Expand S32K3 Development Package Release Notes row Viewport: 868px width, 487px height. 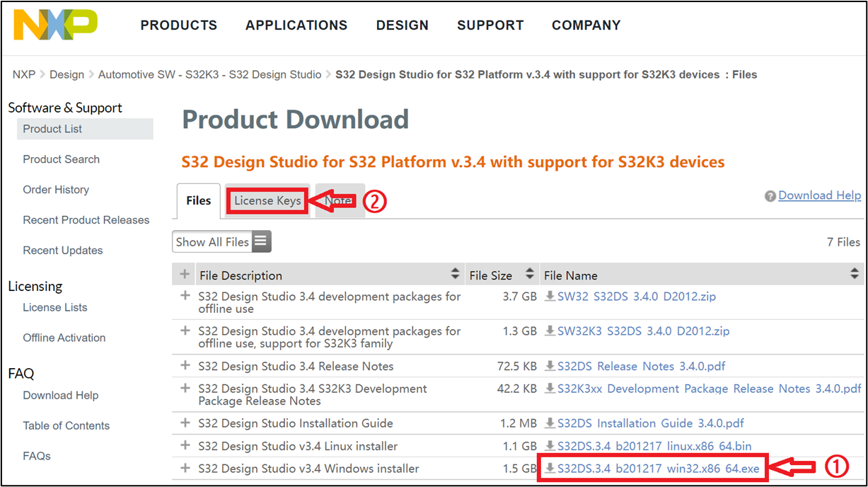click(185, 388)
